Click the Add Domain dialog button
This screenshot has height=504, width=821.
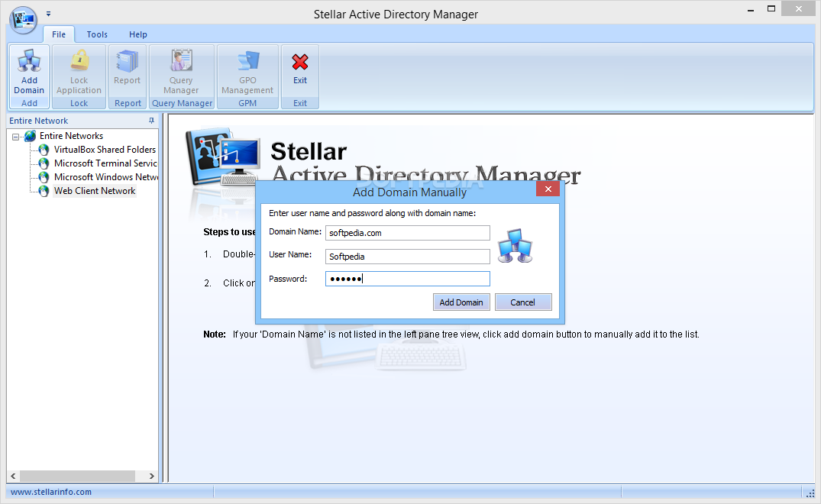tap(461, 302)
